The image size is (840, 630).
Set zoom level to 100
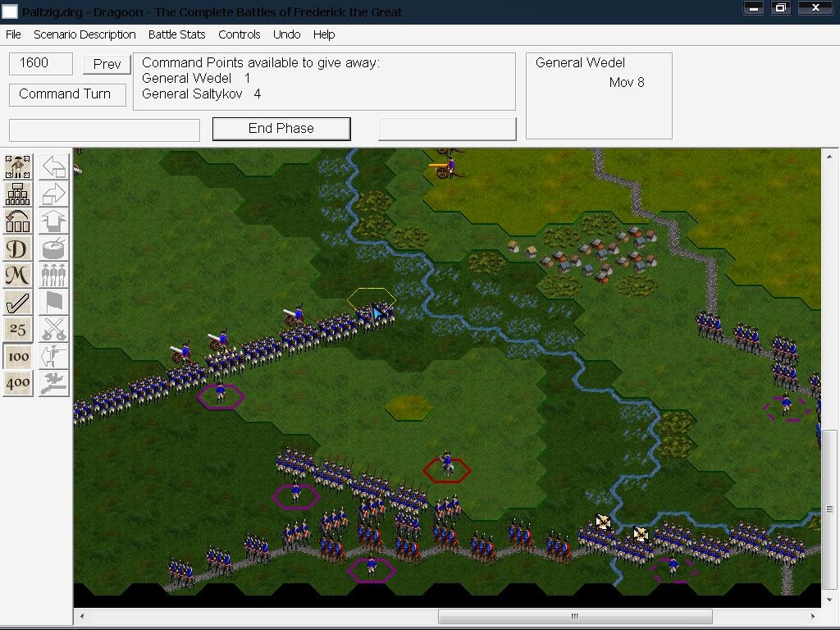[x=18, y=356]
